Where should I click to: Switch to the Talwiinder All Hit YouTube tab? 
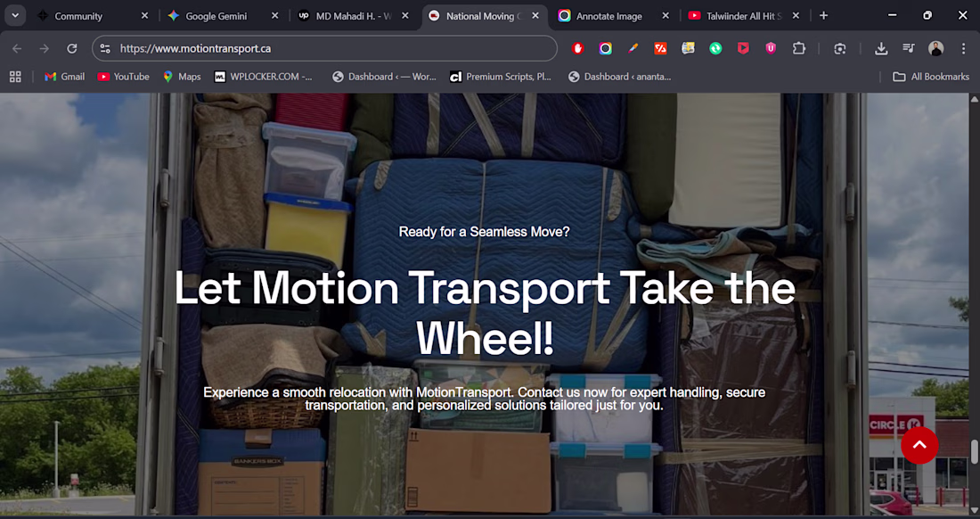(x=745, y=16)
